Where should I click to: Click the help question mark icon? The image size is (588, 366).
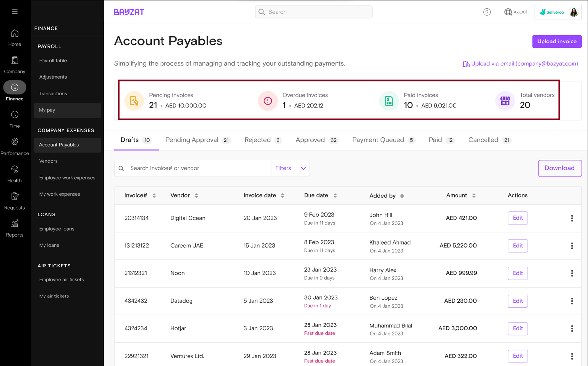click(487, 12)
